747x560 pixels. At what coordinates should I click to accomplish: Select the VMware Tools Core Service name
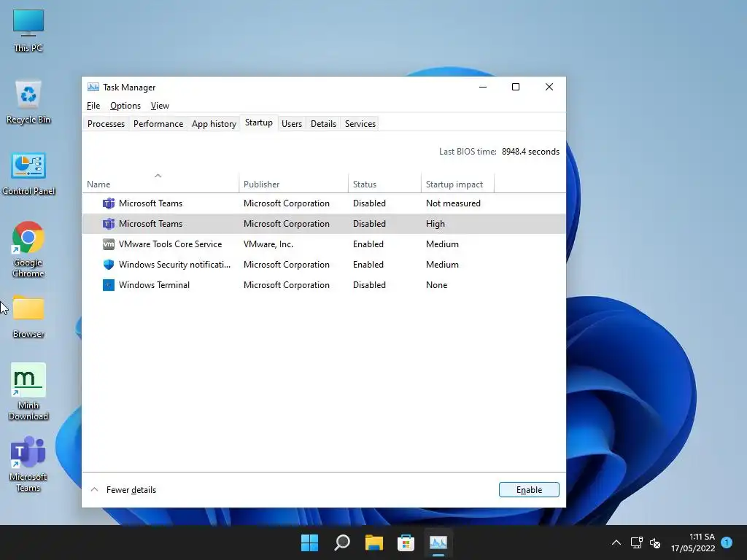170,244
